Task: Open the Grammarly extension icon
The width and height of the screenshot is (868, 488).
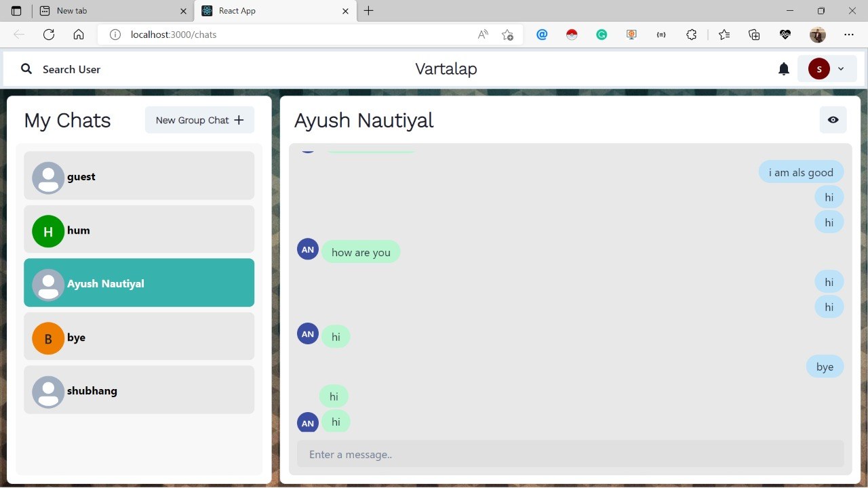Action: click(601, 35)
